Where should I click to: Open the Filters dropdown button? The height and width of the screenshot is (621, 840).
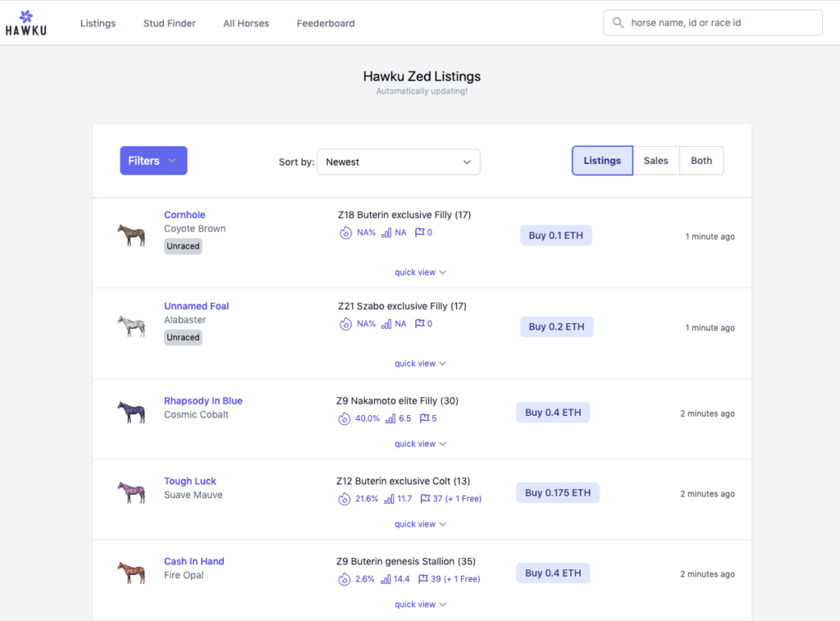153,160
